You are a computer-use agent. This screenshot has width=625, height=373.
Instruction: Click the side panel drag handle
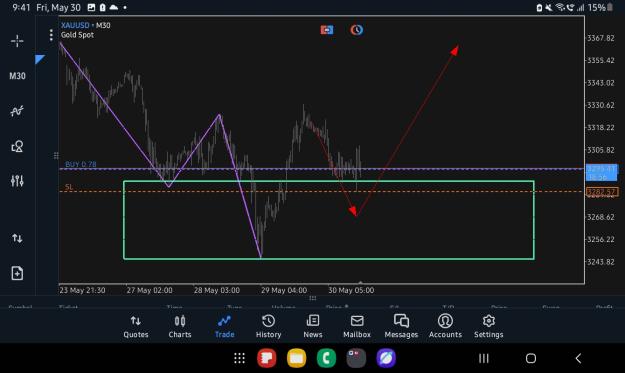(56, 155)
